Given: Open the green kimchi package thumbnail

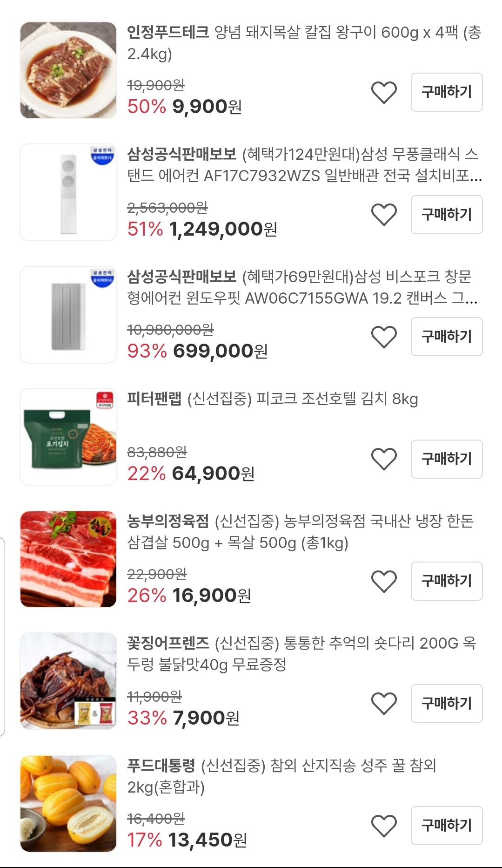Looking at the screenshot, I should click(68, 437).
